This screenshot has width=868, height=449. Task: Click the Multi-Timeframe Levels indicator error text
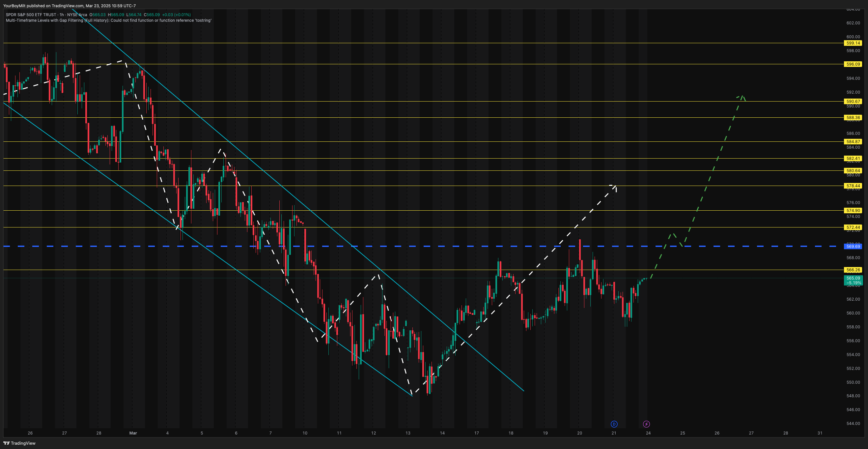click(108, 20)
